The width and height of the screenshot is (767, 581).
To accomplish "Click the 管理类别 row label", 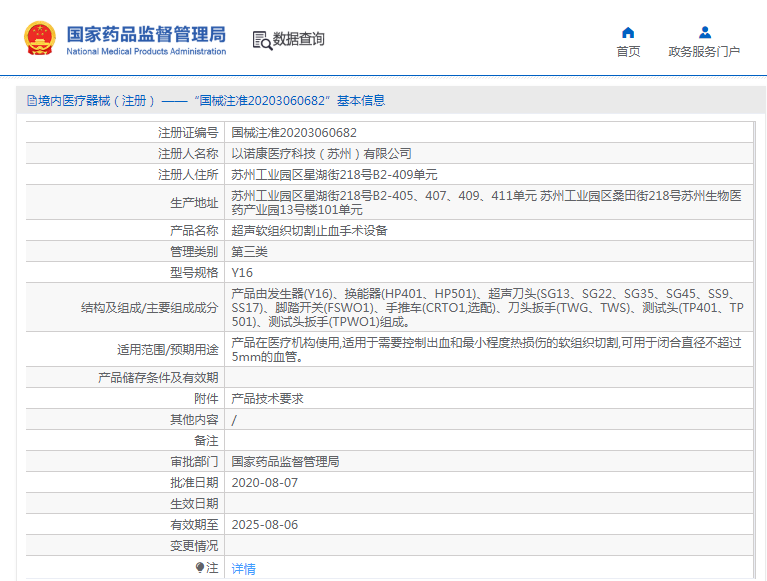I will [x=194, y=251].
